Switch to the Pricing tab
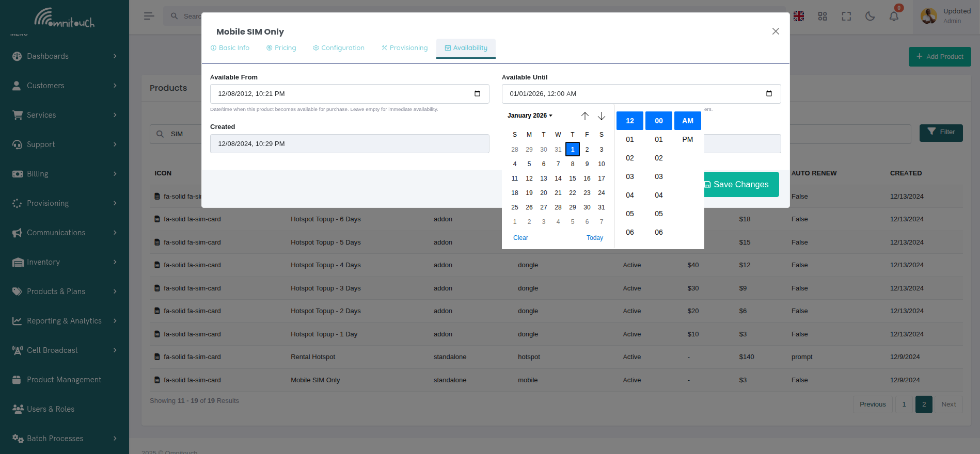The image size is (980, 454). 281,48
